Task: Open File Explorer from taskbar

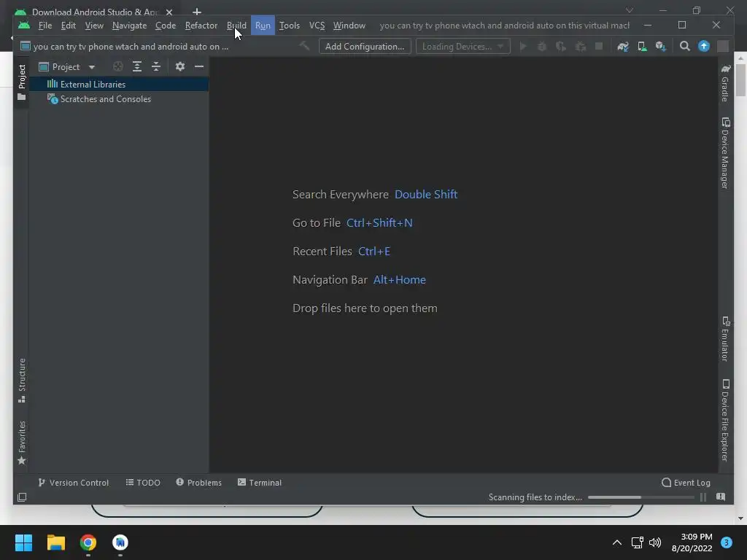Action: pyautogui.click(x=55, y=542)
